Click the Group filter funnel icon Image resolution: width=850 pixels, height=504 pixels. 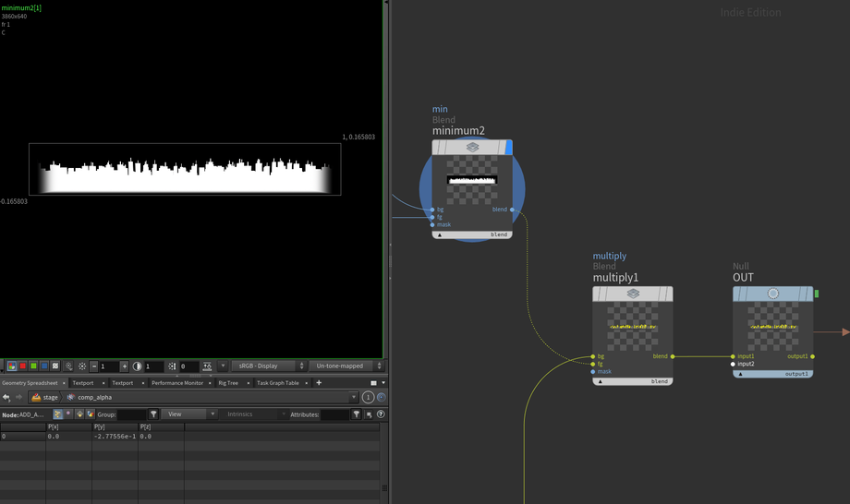pyautogui.click(x=154, y=414)
